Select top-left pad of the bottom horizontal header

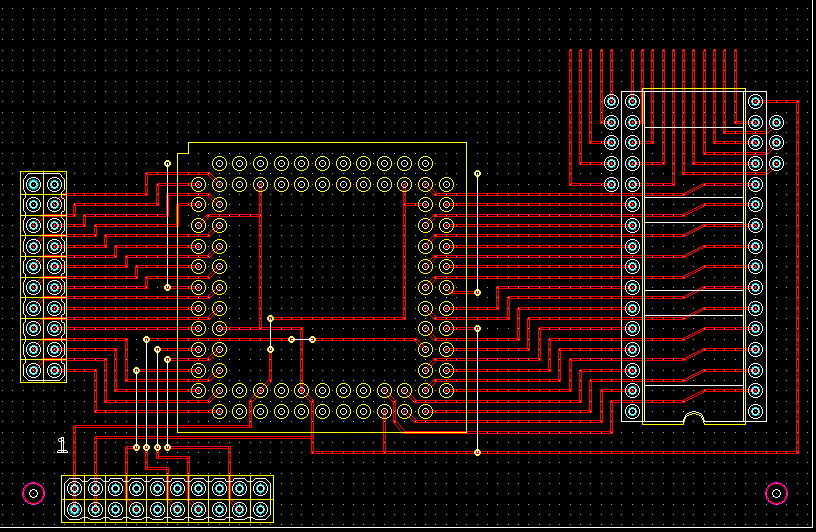coord(74,488)
